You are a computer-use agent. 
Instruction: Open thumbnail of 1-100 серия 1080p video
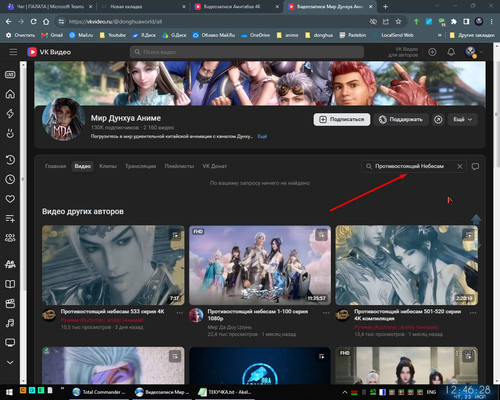tap(260, 265)
